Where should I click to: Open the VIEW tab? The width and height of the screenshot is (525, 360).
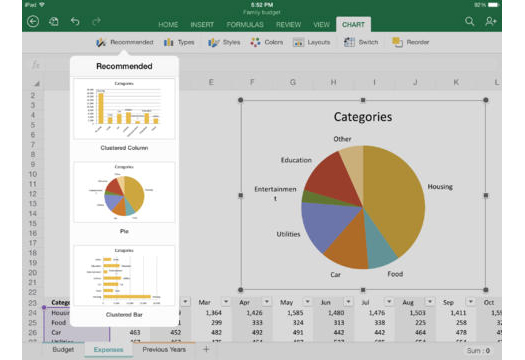[321, 25]
